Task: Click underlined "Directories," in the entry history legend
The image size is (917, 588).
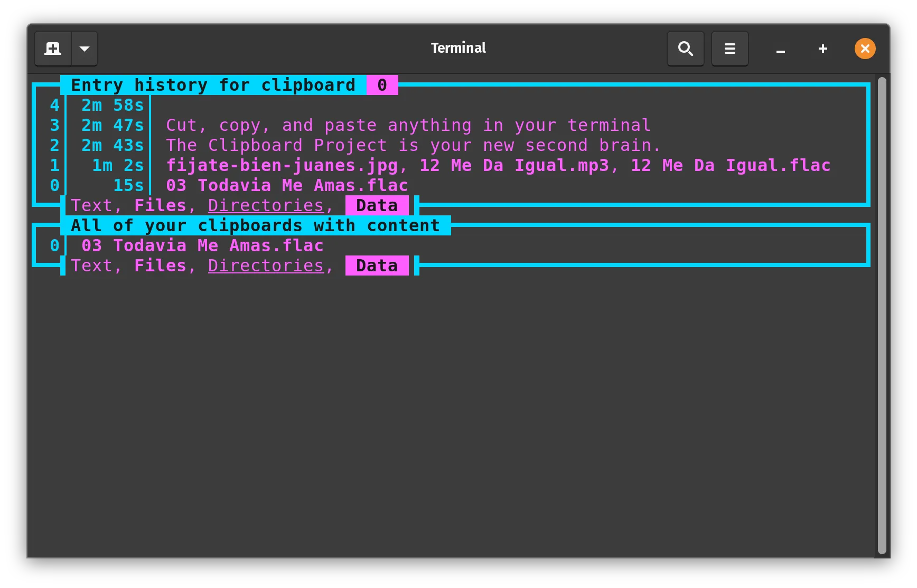Action: [x=271, y=205]
